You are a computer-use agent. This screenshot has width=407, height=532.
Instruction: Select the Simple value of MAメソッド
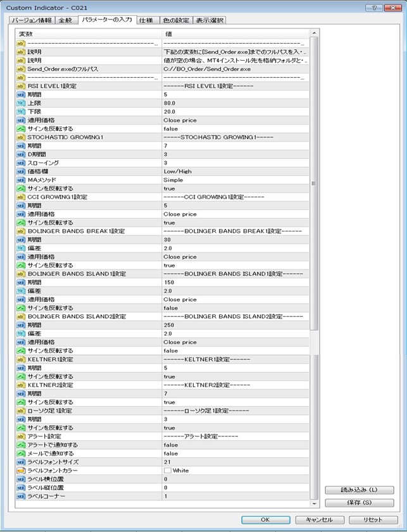click(x=173, y=180)
